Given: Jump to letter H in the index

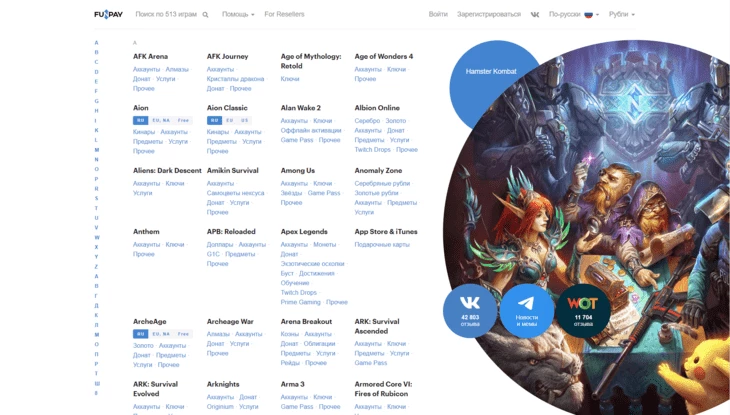Looking at the screenshot, I should 96,111.
